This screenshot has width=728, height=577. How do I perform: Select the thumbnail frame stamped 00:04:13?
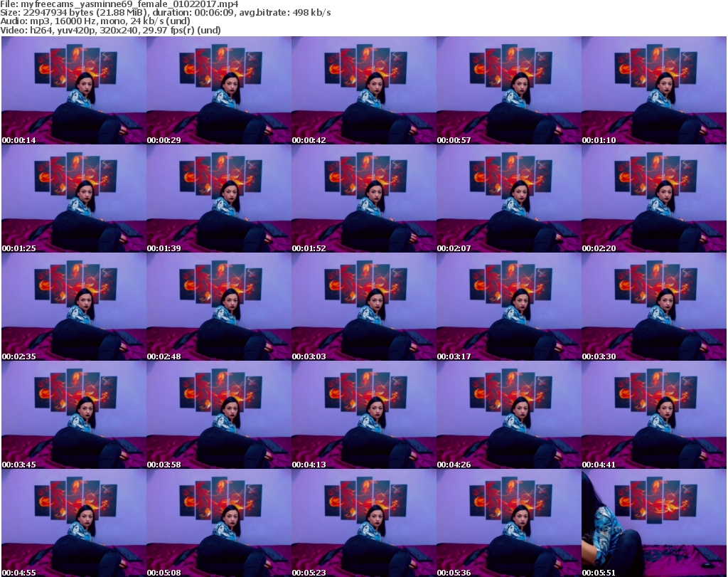363,415
